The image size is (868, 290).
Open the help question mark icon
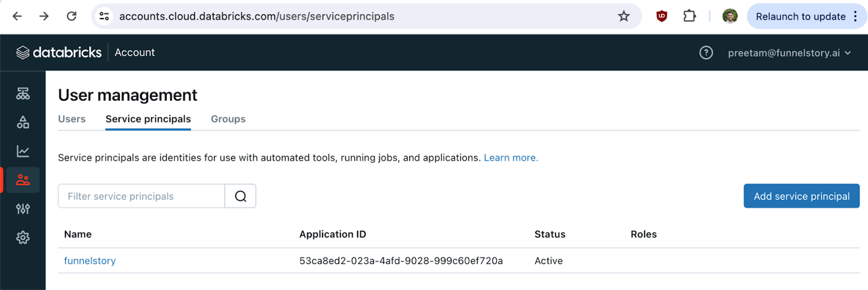click(x=706, y=53)
